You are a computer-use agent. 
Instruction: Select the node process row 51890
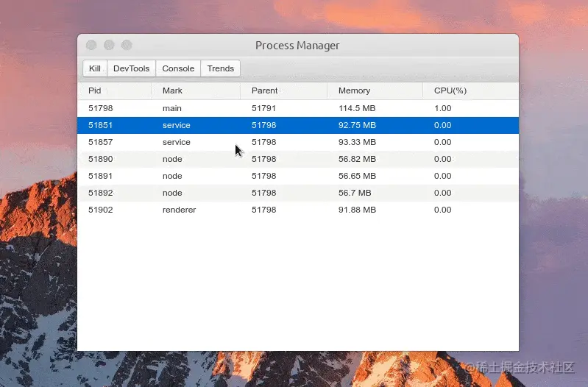tap(298, 159)
